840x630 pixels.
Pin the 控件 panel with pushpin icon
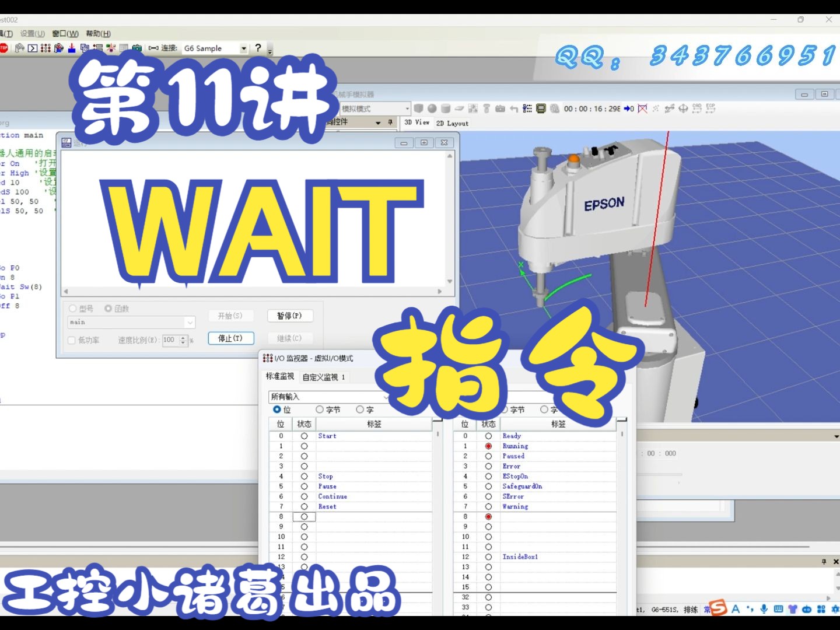(x=390, y=122)
